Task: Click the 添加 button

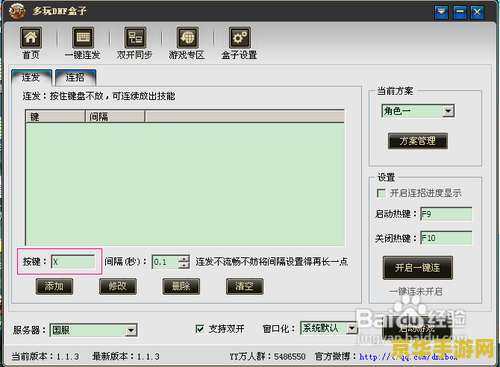Action: pyautogui.click(x=54, y=286)
